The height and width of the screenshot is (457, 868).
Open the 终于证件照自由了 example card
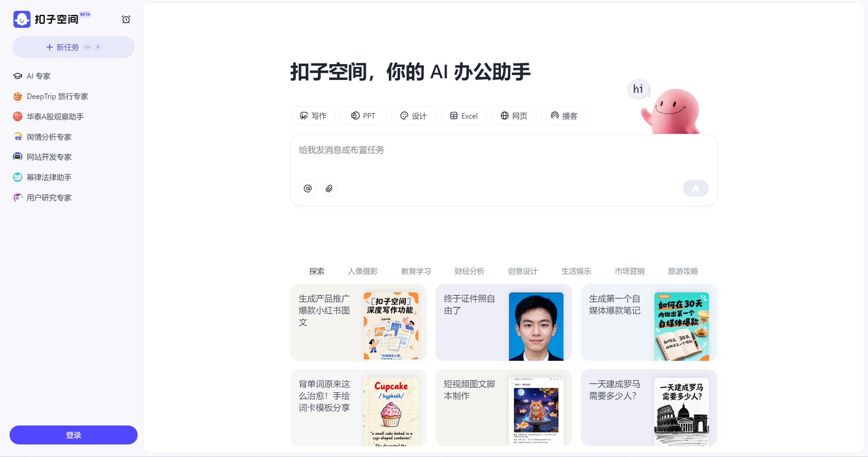coord(504,323)
